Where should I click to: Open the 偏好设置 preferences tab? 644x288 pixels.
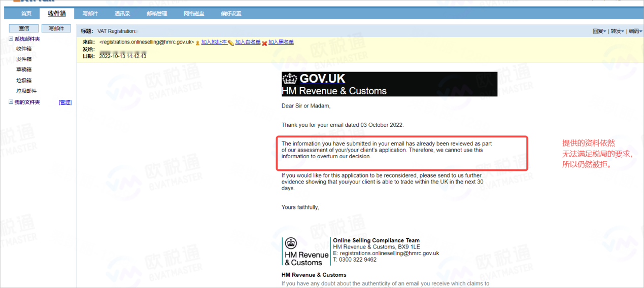point(231,14)
